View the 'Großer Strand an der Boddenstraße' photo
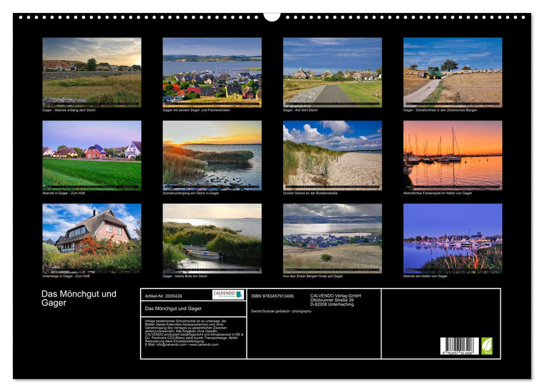Screen dimensions: 544x392 point(332,155)
